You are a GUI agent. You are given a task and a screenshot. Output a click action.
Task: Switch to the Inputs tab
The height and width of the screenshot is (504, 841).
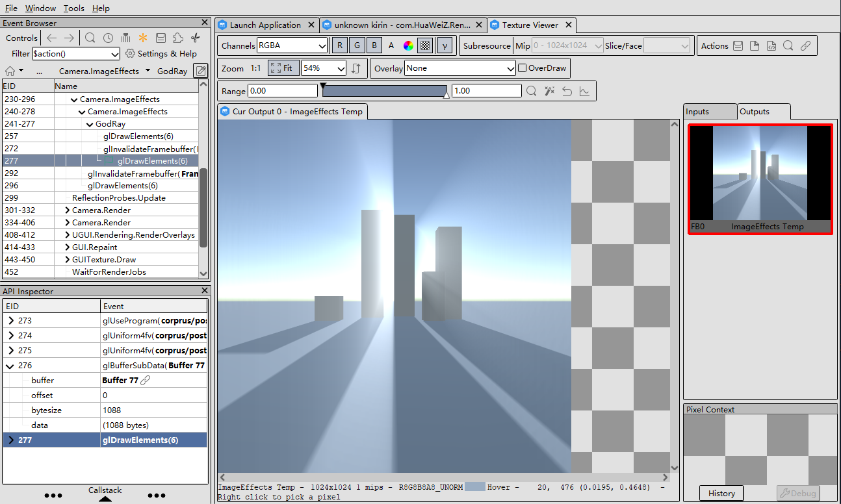coord(710,112)
